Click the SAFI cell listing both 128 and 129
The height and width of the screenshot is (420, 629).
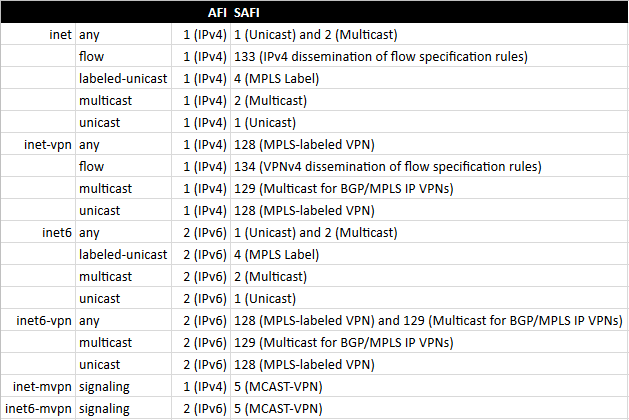(x=427, y=320)
